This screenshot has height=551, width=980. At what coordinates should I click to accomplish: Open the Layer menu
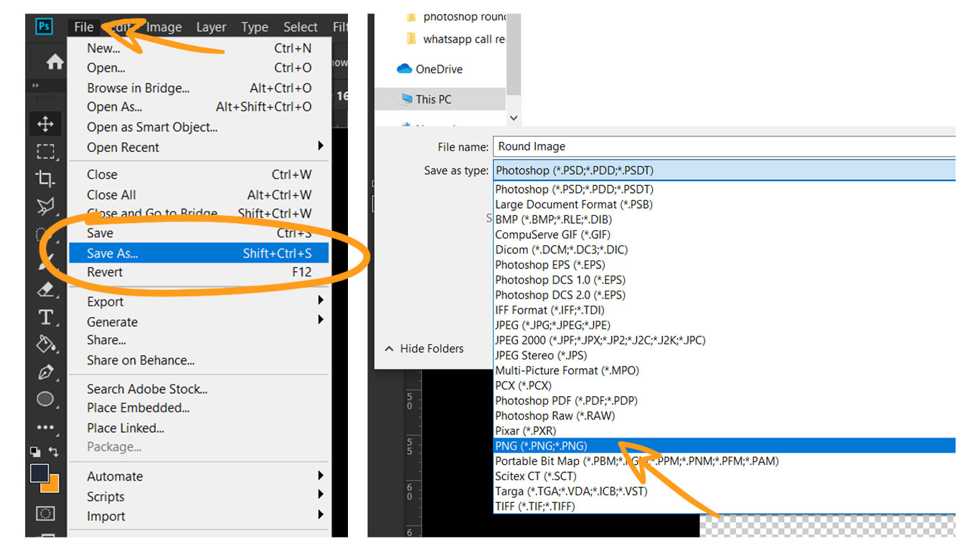211,27
